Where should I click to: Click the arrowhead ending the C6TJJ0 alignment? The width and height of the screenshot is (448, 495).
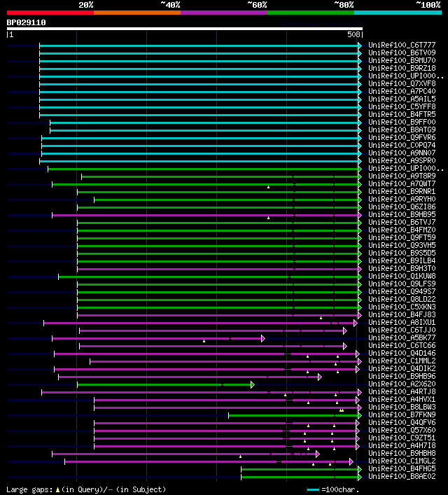click(345, 331)
